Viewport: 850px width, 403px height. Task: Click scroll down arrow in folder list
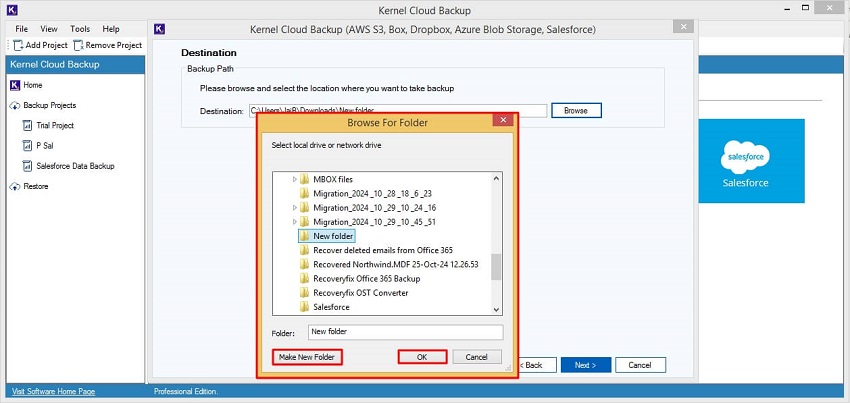(x=496, y=309)
